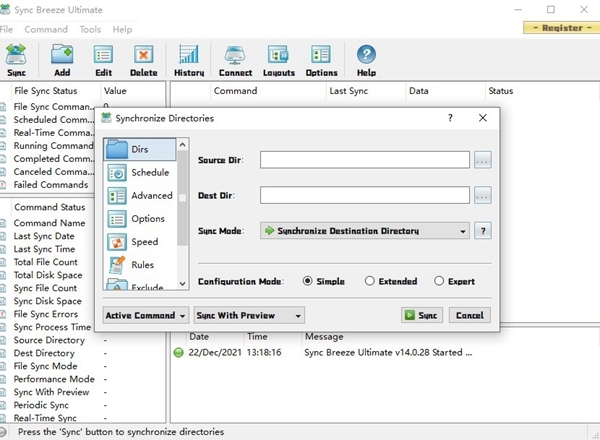Click the Sync Breeze Ultimate Started log message
The height and width of the screenshot is (440, 600).
388,352
